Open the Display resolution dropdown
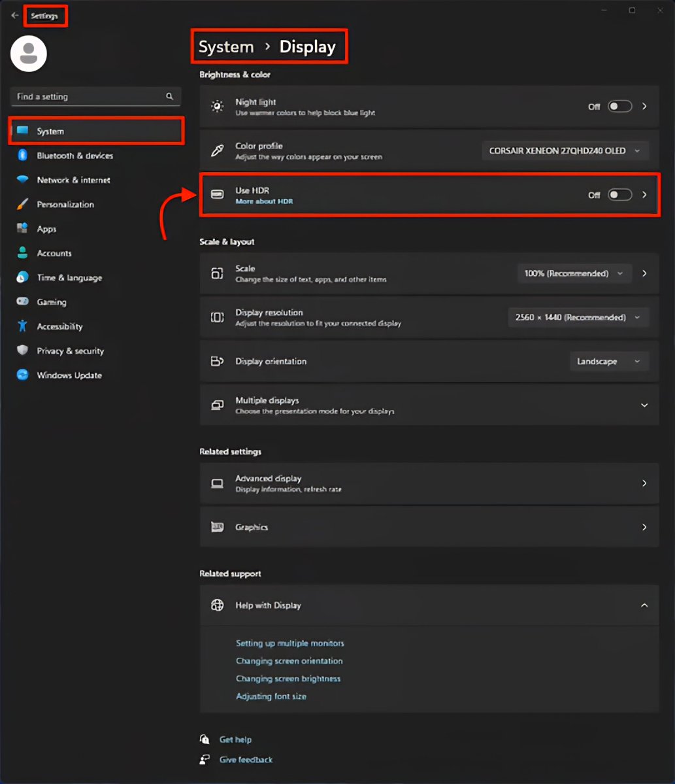The width and height of the screenshot is (675, 784). point(578,317)
